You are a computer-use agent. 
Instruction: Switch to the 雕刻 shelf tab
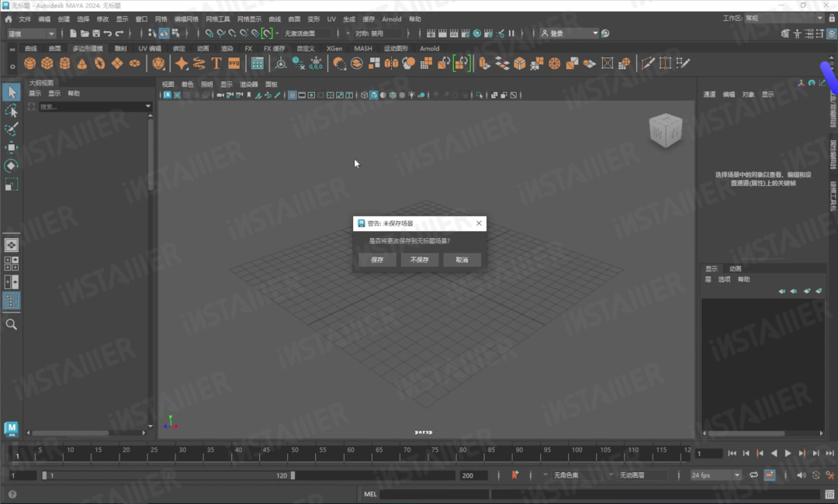pyautogui.click(x=120, y=49)
